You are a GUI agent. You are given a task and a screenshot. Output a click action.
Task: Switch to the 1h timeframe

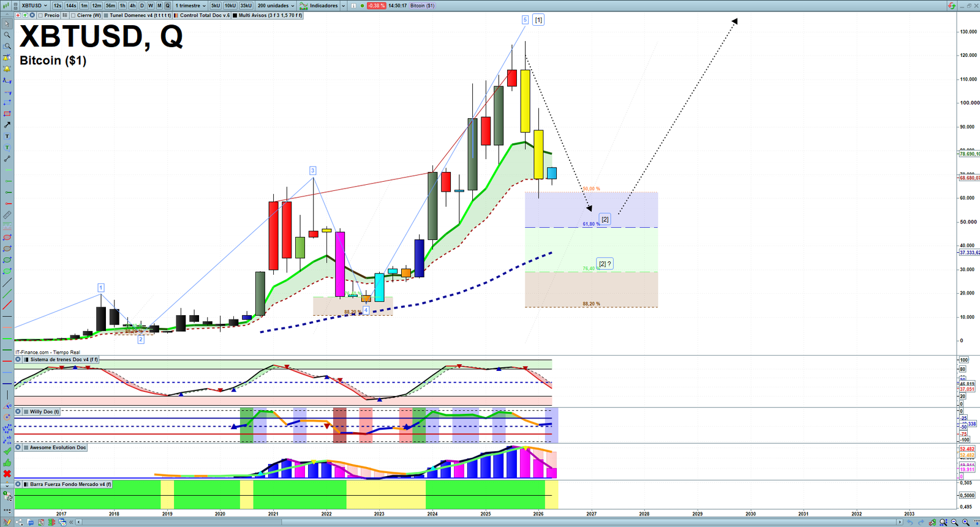coord(123,6)
